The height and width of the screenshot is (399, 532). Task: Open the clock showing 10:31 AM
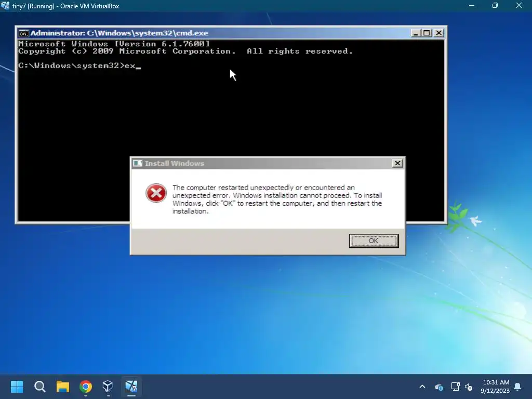pos(495,387)
